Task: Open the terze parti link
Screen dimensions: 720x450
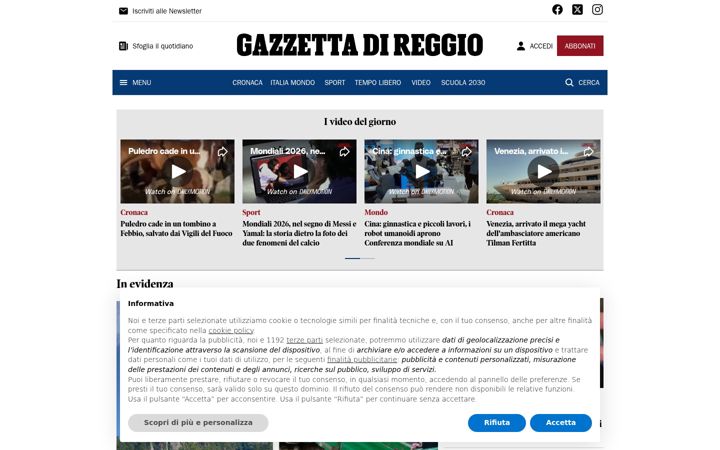Action: coord(304,340)
